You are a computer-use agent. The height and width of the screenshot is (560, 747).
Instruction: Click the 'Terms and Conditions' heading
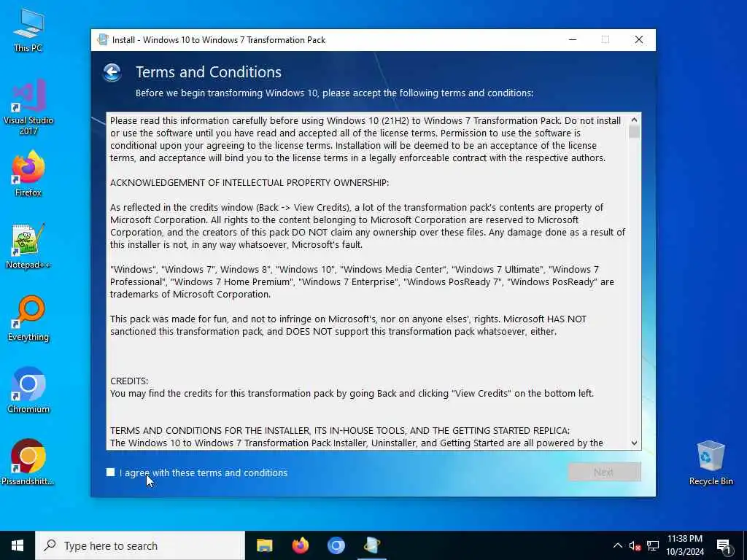(x=209, y=72)
